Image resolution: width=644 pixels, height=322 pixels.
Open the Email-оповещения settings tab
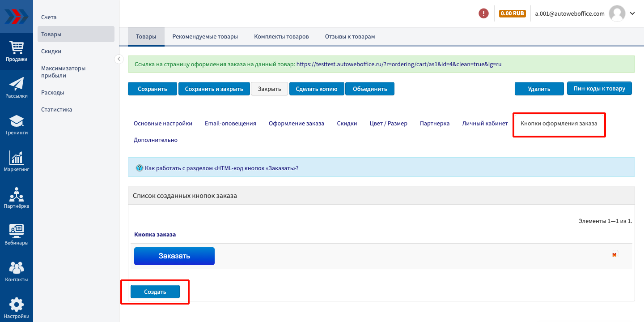pyautogui.click(x=230, y=123)
